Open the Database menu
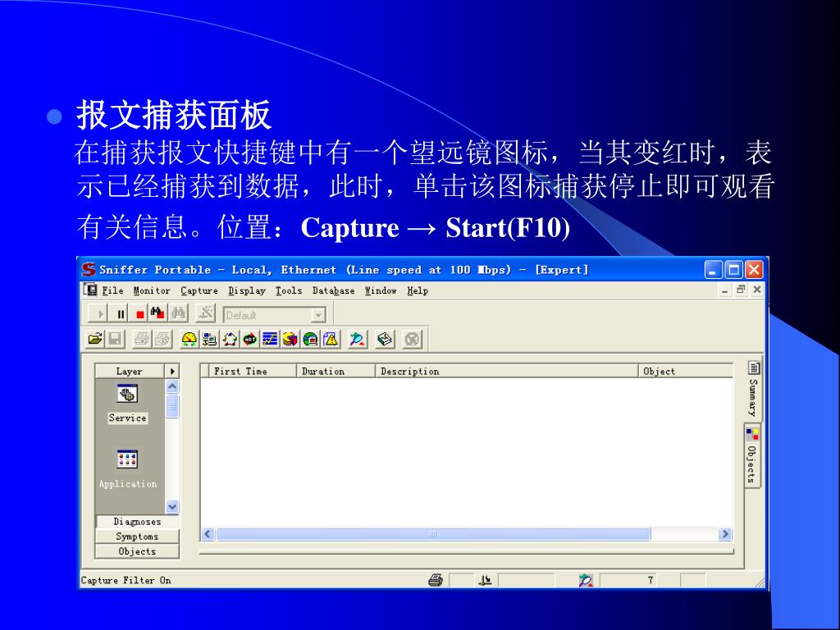This screenshot has height=630, width=840. (x=333, y=290)
